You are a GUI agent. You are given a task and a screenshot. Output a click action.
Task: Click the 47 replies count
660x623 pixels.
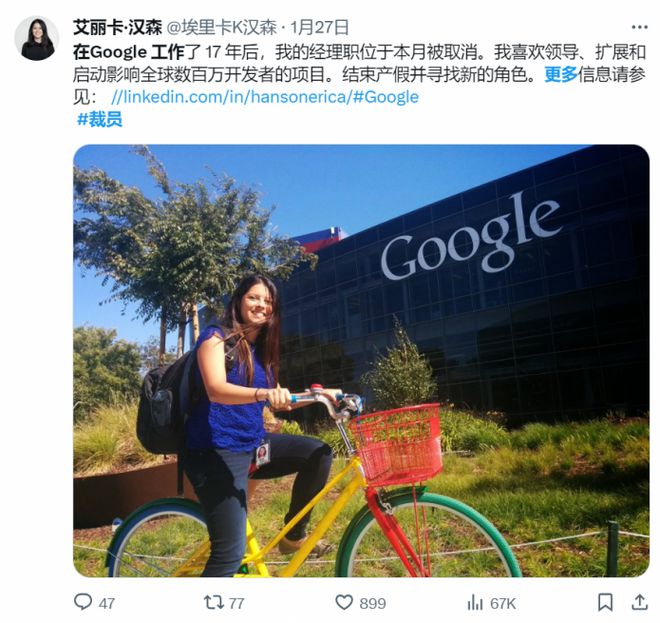[x=106, y=604]
